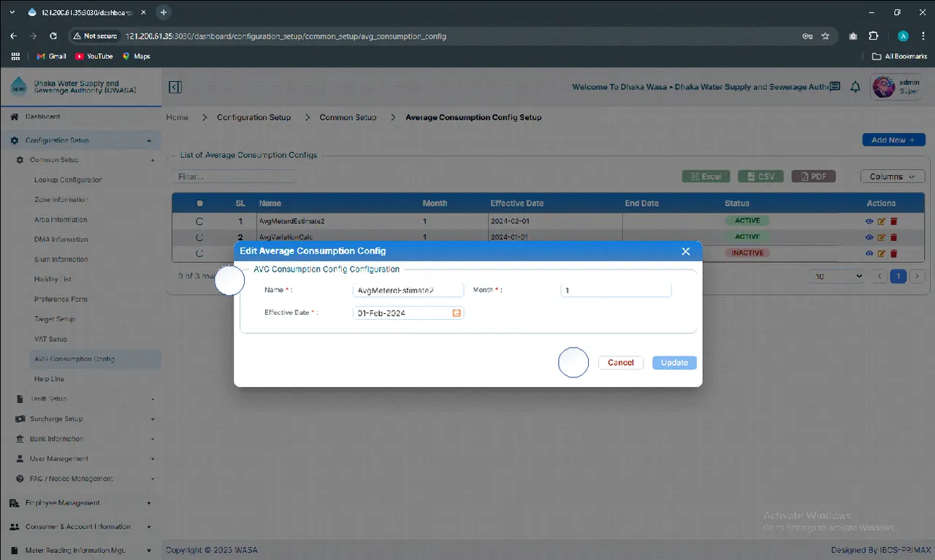Export the list using the Excel button

(x=706, y=177)
